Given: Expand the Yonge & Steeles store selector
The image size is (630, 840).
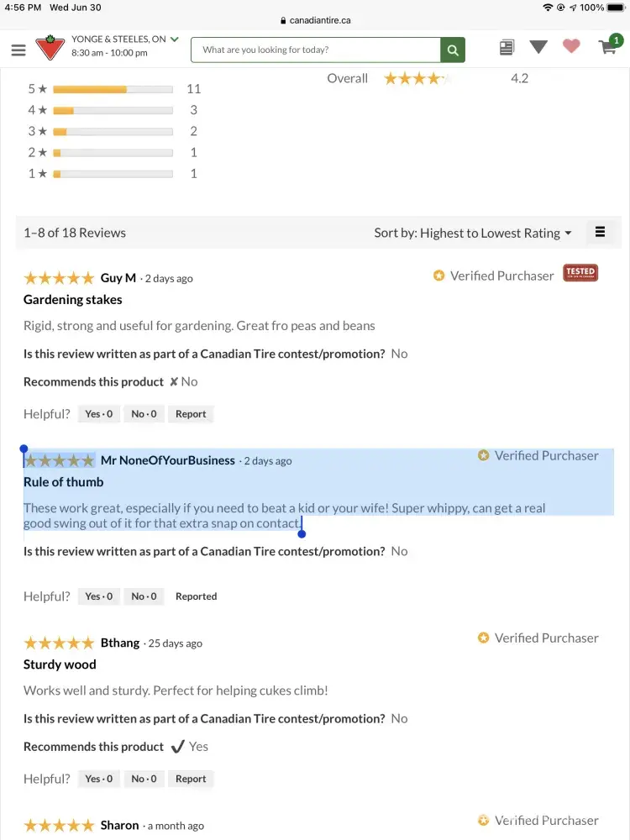Looking at the screenshot, I should click(x=174, y=39).
